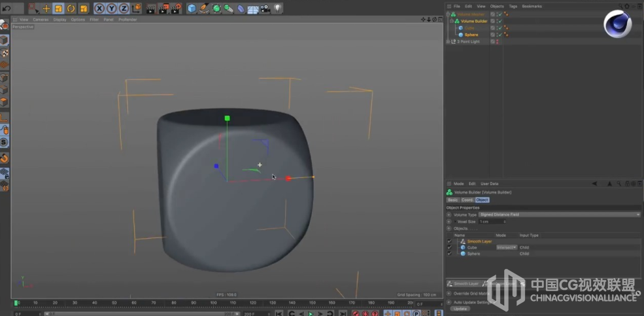Switch to the Object tab
The image size is (644, 316).
[x=482, y=200]
